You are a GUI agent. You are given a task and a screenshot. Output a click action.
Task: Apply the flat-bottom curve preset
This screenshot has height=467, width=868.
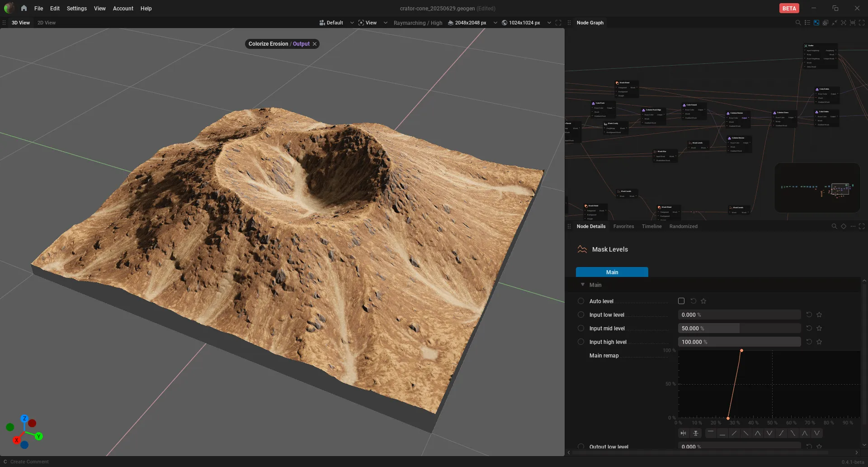click(x=722, y=433)
